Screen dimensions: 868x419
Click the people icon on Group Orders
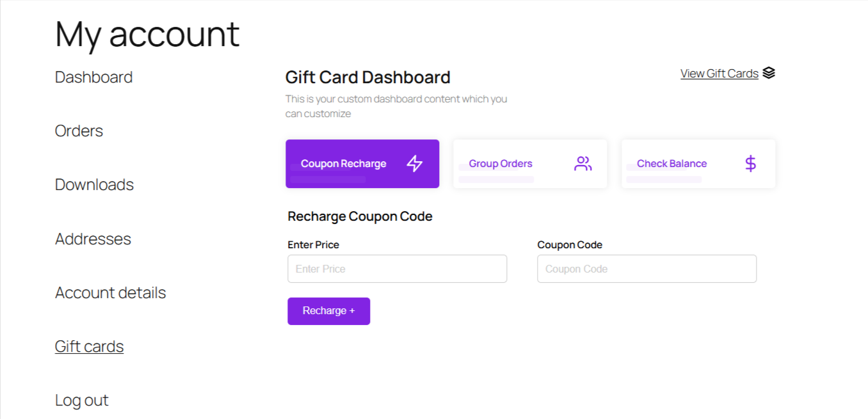(583, 164)
